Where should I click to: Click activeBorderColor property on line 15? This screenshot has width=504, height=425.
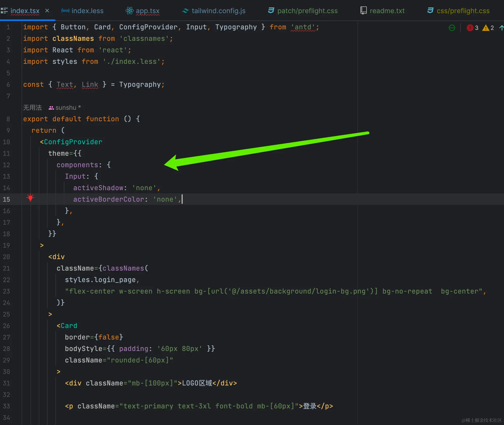coord(109,199)
